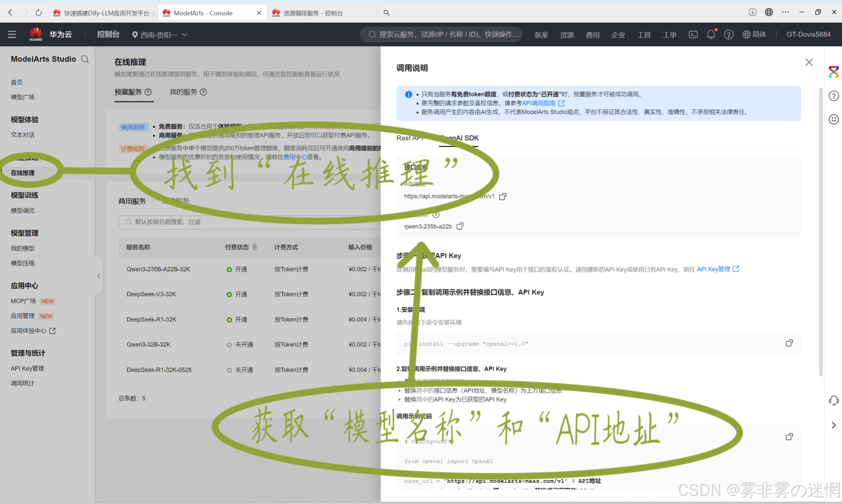Open MCP广场 in sidebar
The image size is (842, 504).
point(23,301)
